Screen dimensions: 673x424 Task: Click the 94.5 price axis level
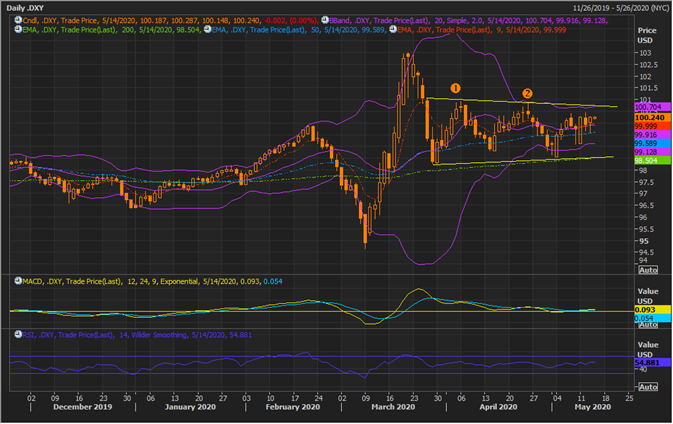(x=648, y=252)
